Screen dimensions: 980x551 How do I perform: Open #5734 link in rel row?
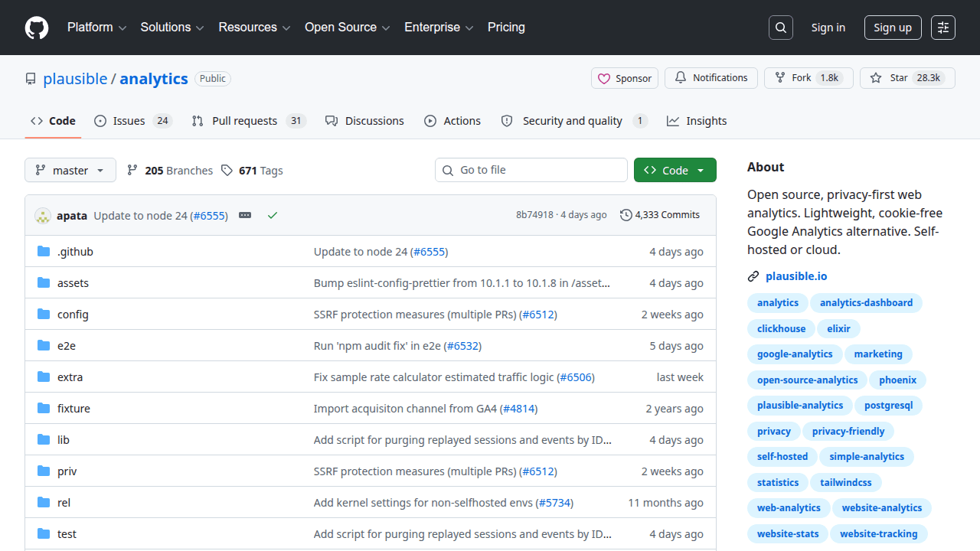click(554, 503)
